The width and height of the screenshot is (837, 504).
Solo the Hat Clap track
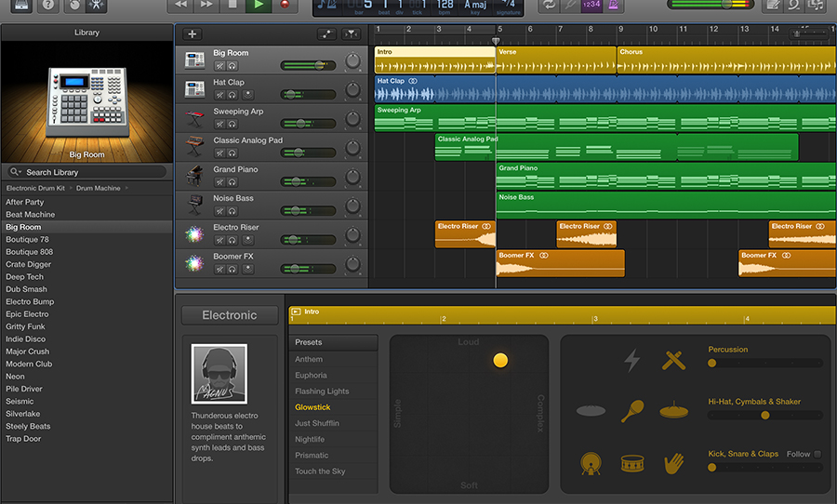pyautogui.click(x=232, y=95)
